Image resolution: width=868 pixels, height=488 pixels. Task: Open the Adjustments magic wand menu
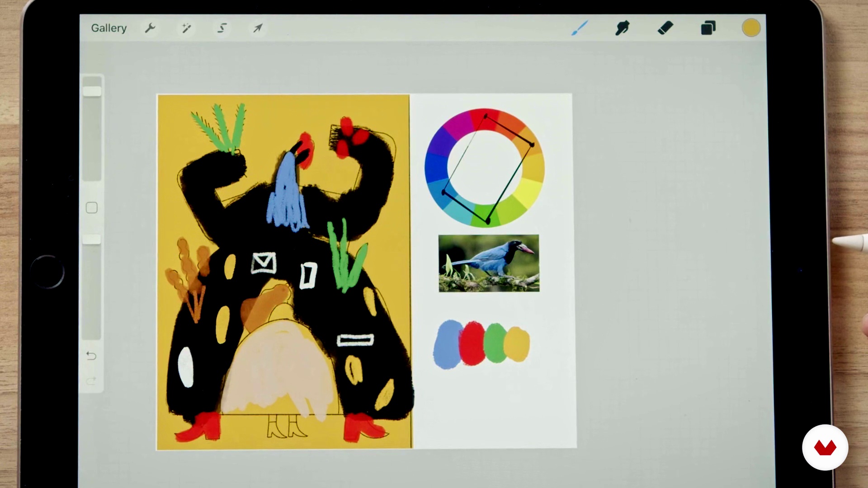(x=186, y=28)
